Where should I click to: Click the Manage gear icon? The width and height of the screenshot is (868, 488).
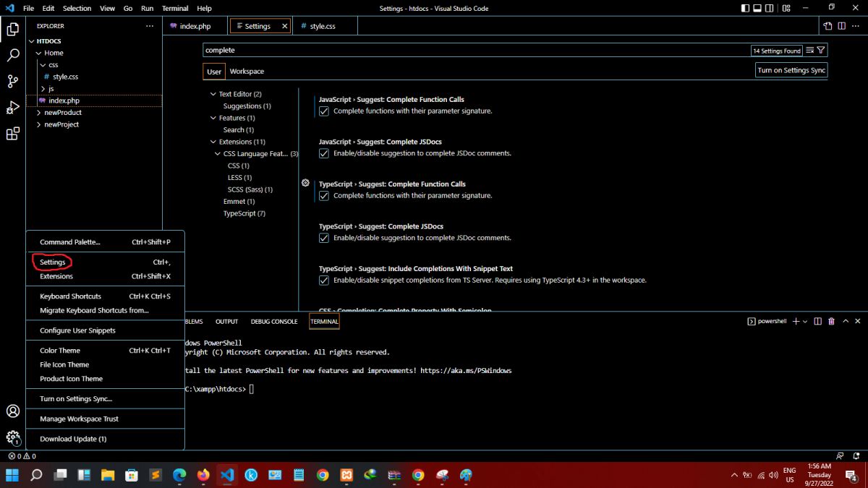click(x=12, y=437)
